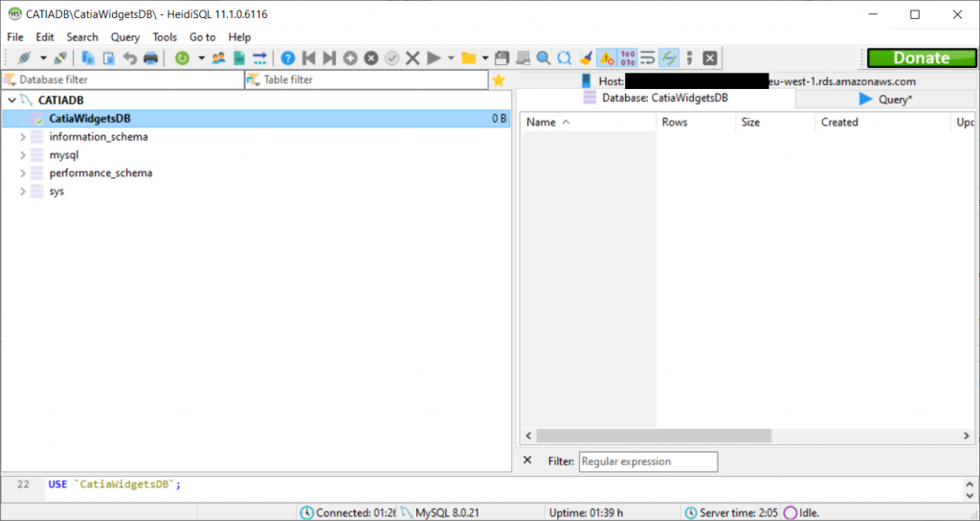Click the Save SQL to file icon
980x521 pixels.
coord(501,58)
